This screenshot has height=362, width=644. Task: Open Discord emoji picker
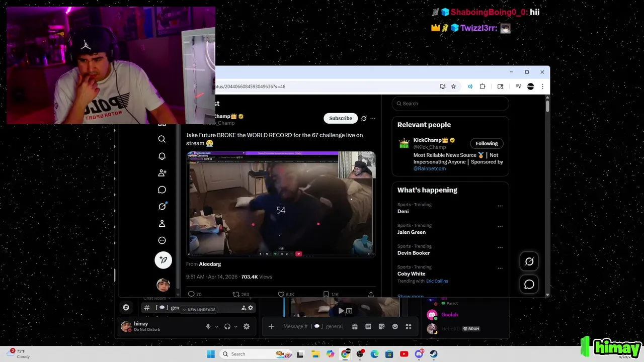coord(395,326)
